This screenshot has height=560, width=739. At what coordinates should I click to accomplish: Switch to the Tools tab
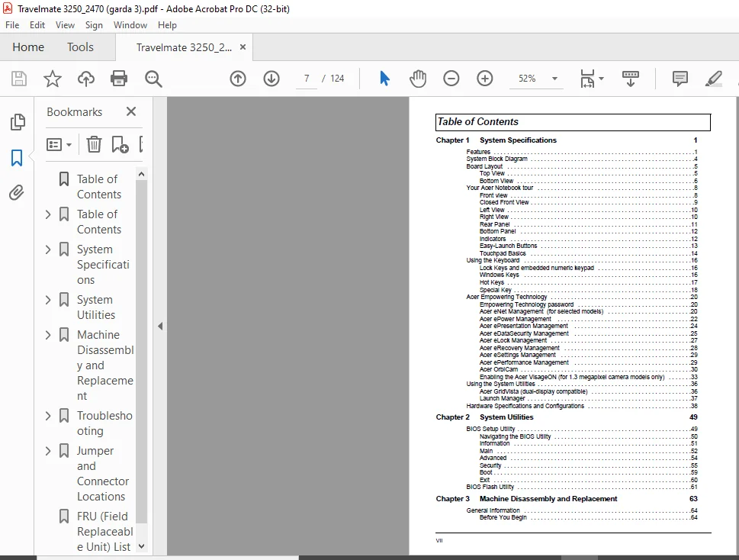pos(80,47)
